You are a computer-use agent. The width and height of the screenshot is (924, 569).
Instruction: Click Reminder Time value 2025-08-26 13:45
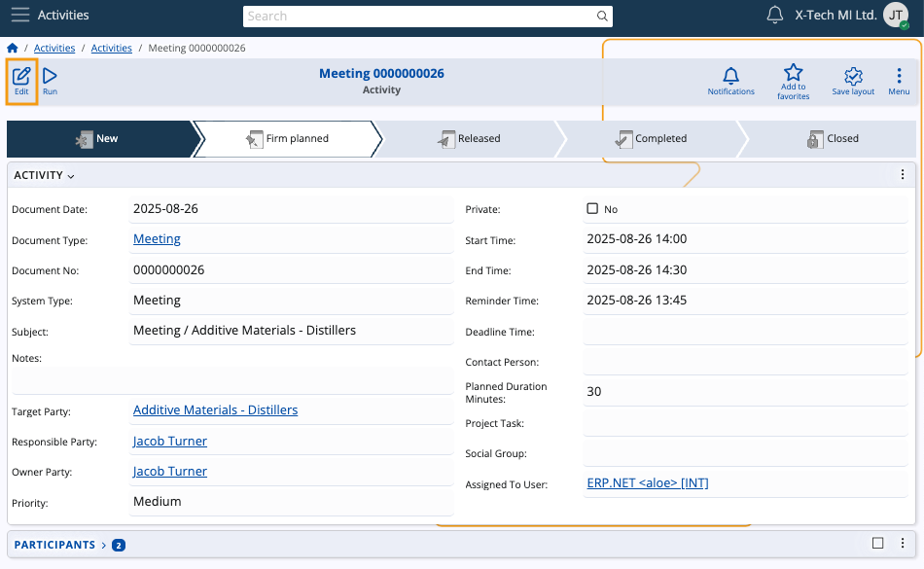coord(636,300)
